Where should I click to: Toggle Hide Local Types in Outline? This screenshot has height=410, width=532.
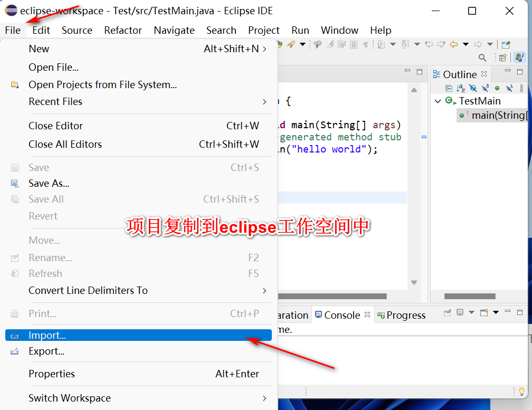pos(510,89)
